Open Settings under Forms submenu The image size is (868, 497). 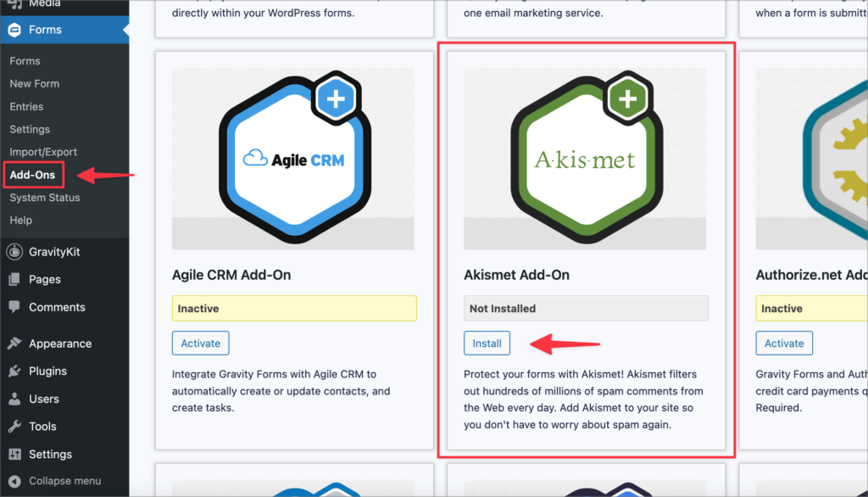tap(30, 129)
